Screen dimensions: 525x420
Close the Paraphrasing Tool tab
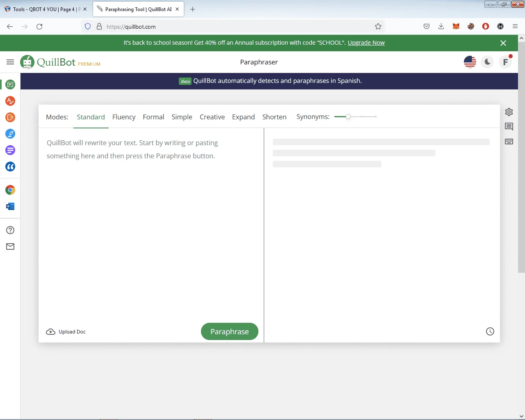(177, 9)
